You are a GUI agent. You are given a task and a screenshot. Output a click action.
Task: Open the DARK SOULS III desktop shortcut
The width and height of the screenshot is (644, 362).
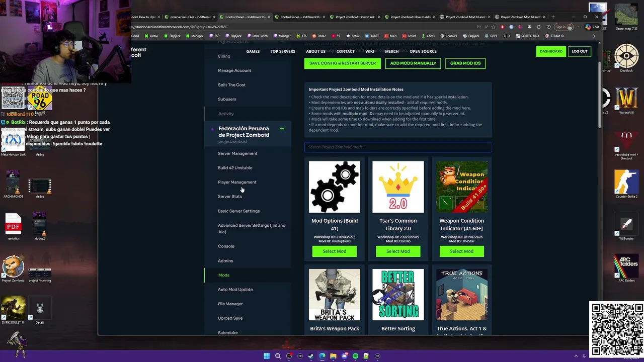pos(13,311)
